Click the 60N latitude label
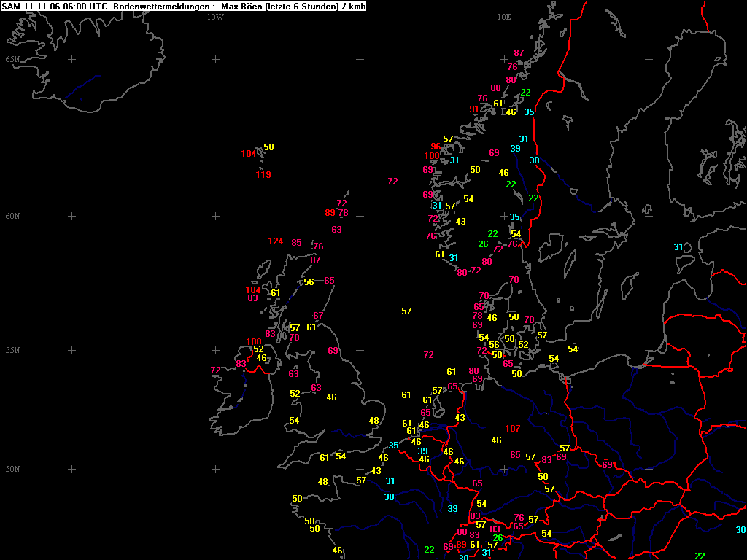The image size is (747, 560). tap(13, 216)
